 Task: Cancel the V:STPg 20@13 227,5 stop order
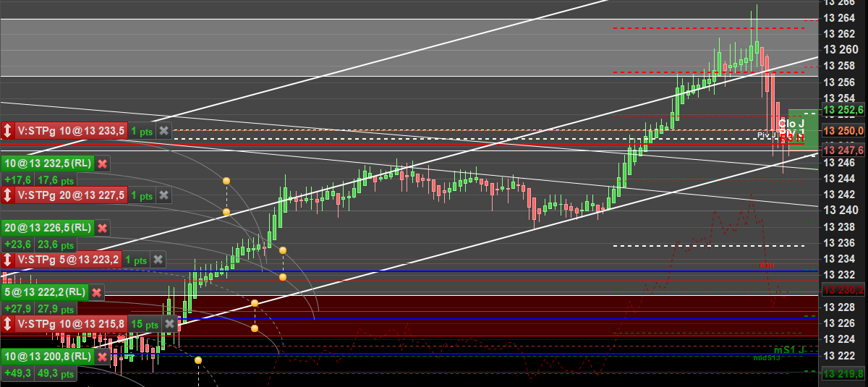[x=164, y=195]
